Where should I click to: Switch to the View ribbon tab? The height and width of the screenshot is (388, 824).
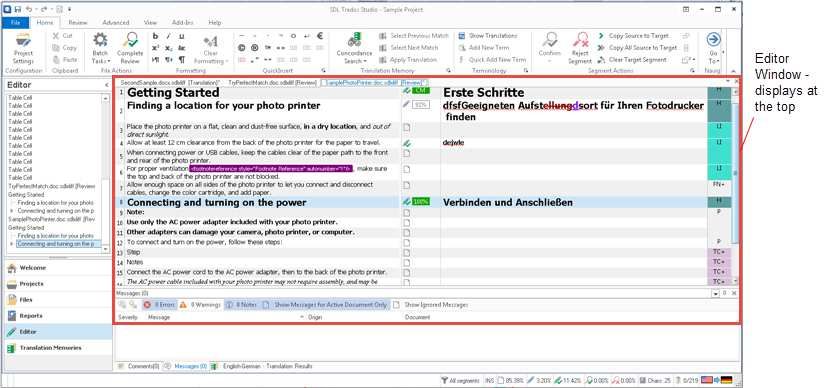point(150,23)
